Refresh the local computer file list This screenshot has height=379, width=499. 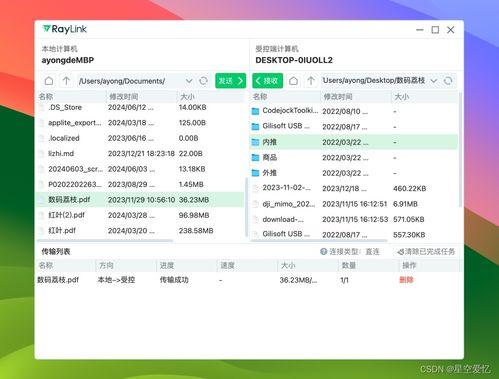203,81
